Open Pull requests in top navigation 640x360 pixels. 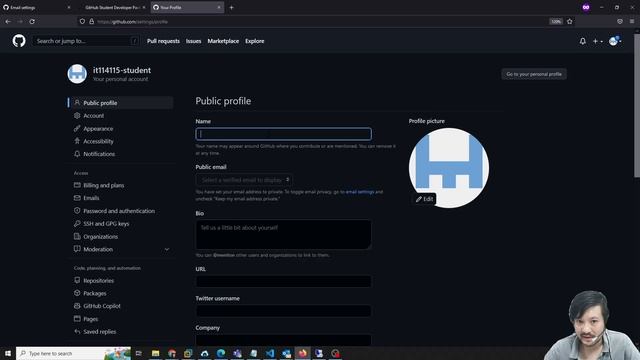coord(163,41)
